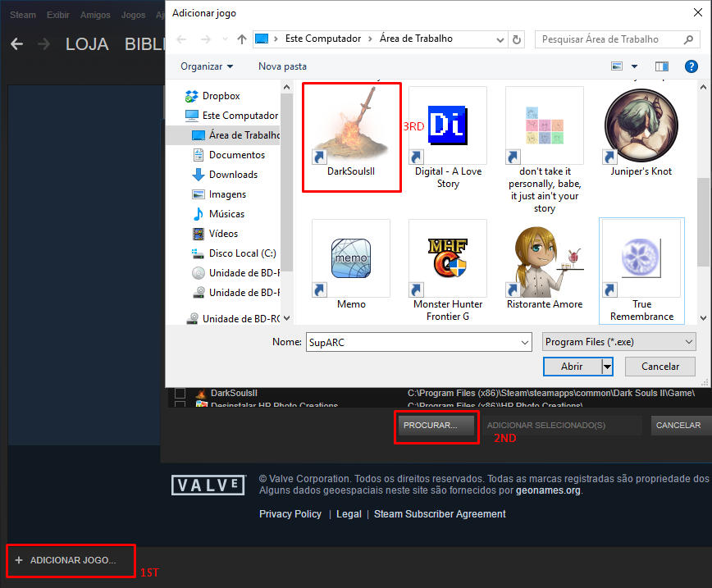
Task: Click the file list vertical scrollbar
Action: pos(703,221)
